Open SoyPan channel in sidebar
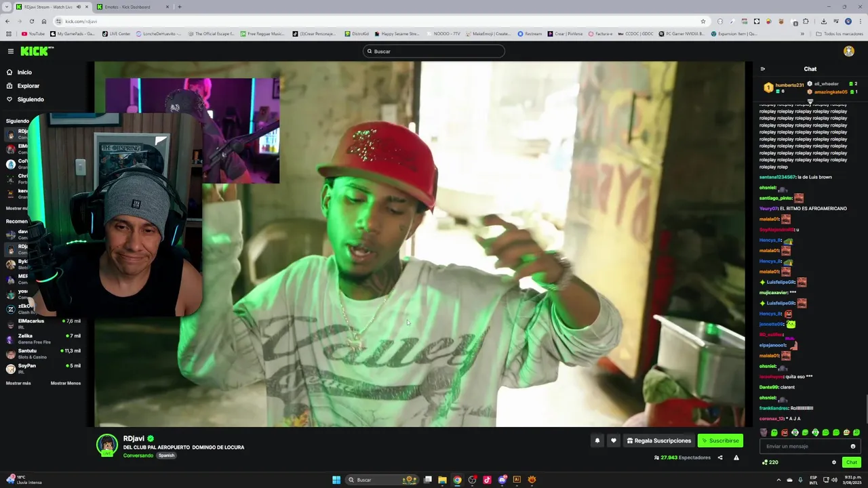 pos(44,369)
